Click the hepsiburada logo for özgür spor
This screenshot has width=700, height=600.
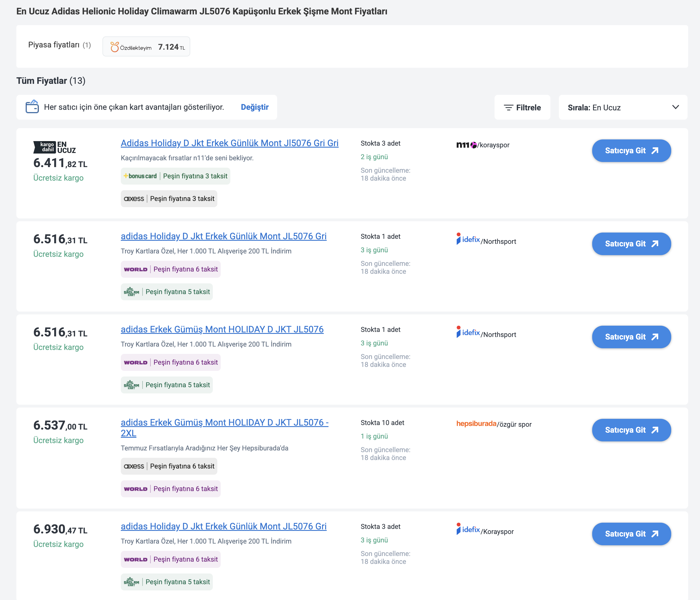click(x=476, y=424)
